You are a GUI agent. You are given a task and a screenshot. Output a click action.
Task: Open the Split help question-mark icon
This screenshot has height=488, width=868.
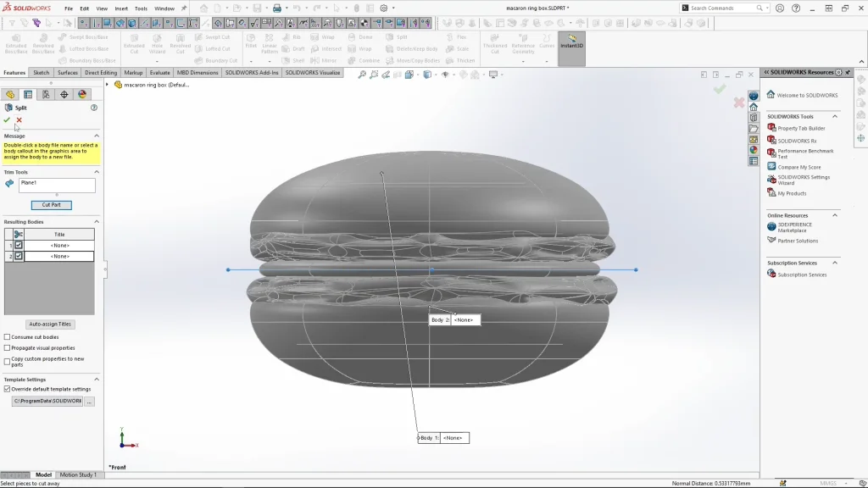click(94, 108)
